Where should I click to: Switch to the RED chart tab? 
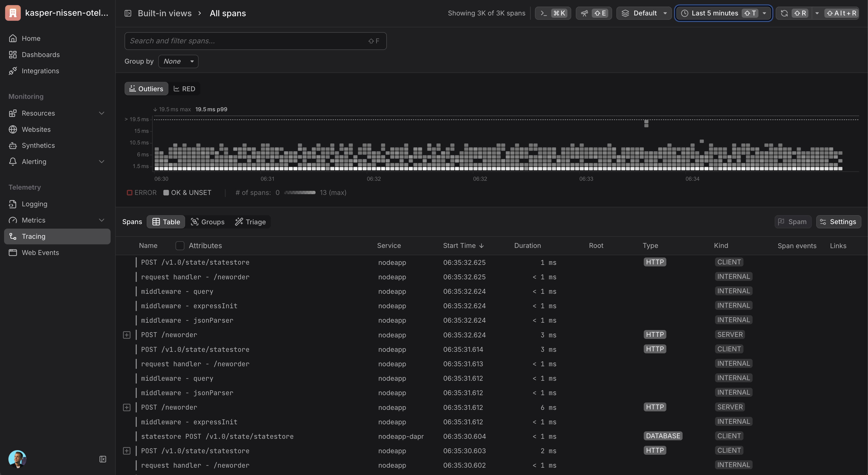[184, 89]
